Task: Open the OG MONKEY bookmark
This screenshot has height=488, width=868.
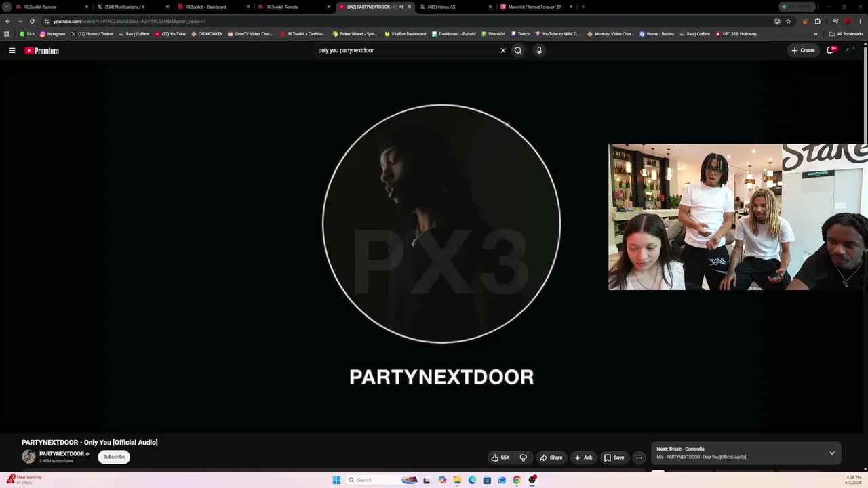Action: [207, 34]
